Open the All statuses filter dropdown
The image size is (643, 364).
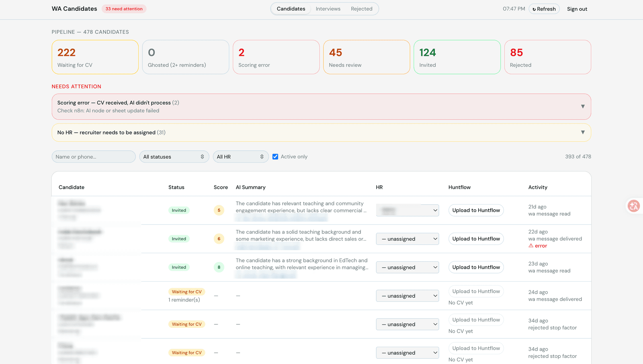pos(174,157)
